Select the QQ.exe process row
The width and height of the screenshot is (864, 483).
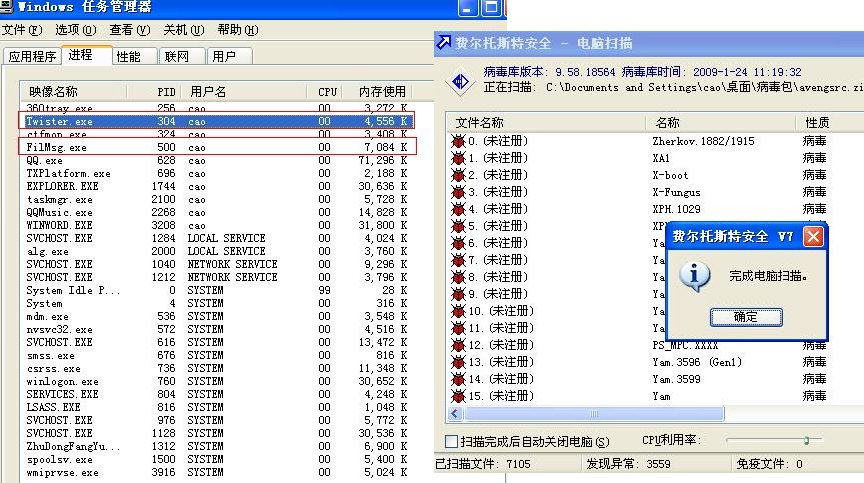[x=217, y=160]
